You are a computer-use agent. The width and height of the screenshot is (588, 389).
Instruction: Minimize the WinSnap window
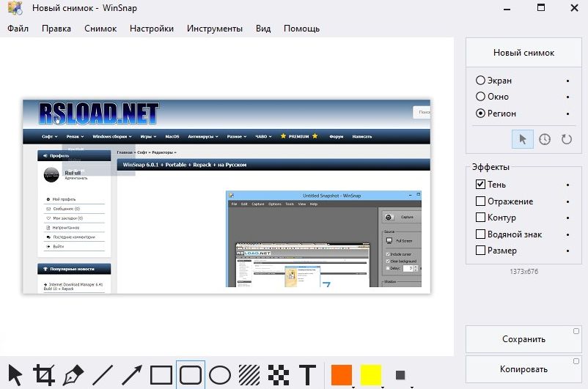tap(507, 8)
